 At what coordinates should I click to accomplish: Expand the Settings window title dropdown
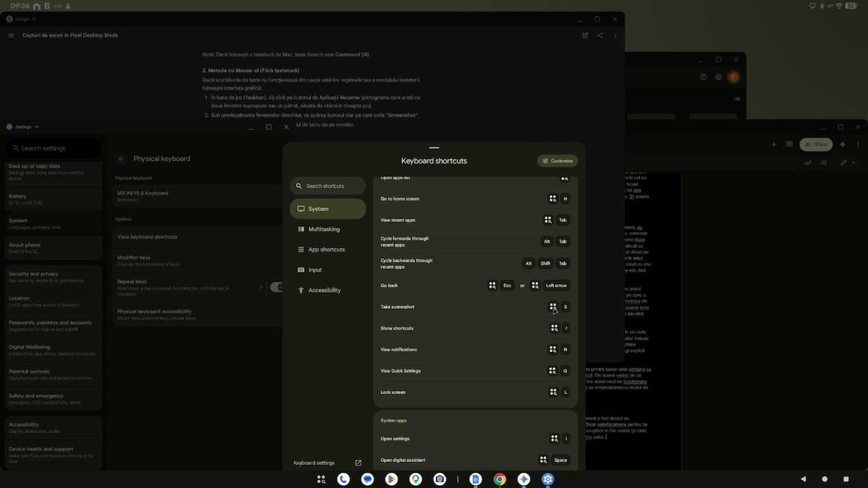(x=36, y=127)
